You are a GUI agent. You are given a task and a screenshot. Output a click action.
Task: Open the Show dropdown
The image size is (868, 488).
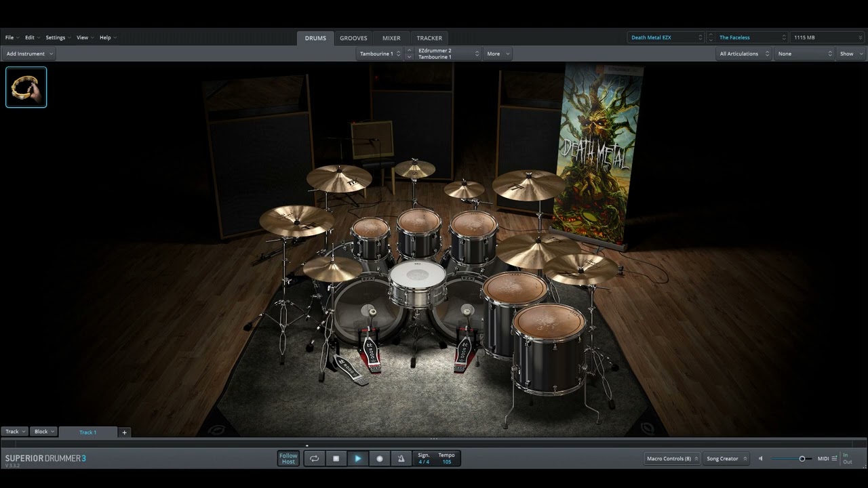tap(851, 54)
